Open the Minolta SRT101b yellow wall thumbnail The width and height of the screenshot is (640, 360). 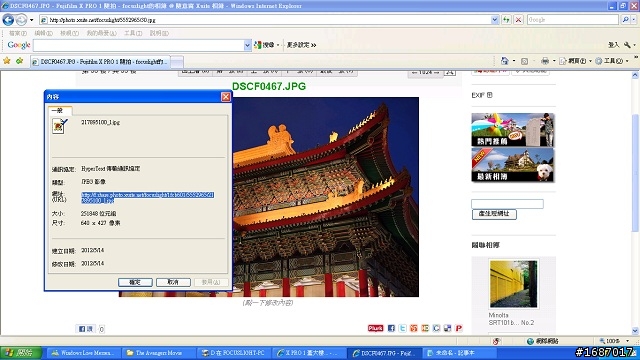[513, 284]
